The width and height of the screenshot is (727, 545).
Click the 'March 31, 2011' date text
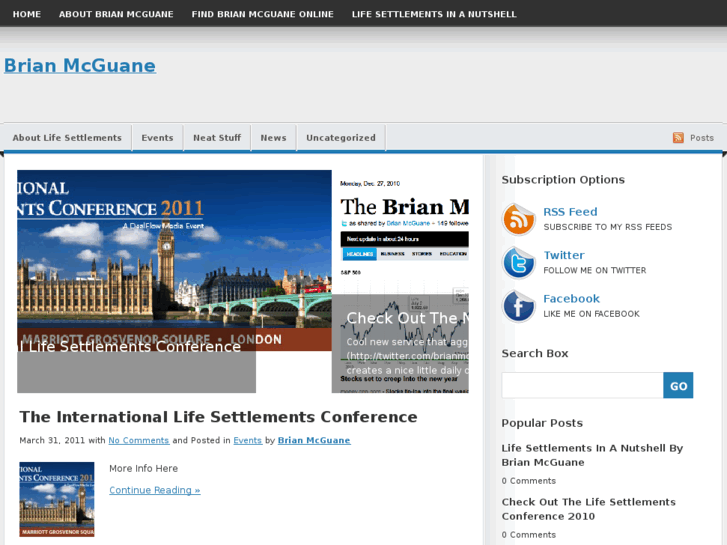coord(52,440)
